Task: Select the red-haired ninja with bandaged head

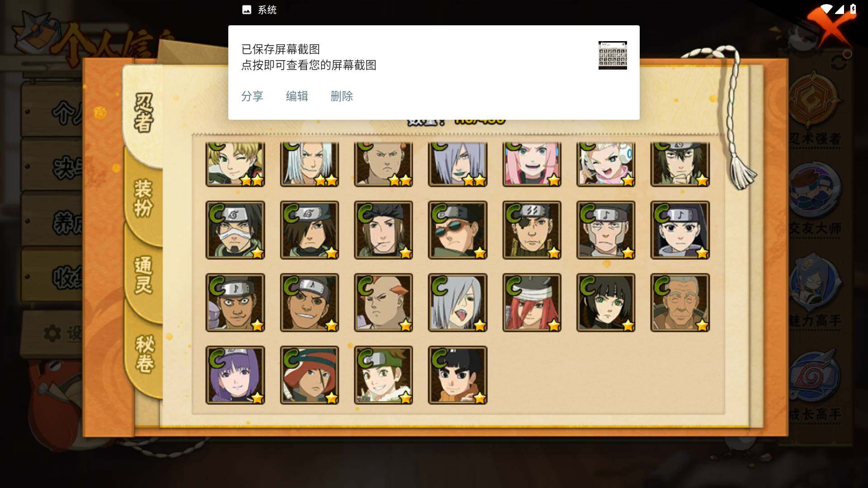Action: [x=532, y=302]
